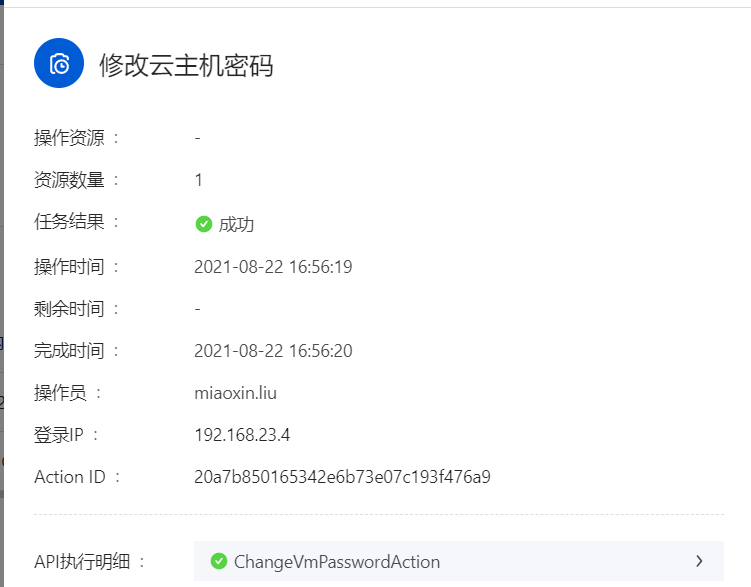Image resolution: width=751 pixels, height=587 pixels.
Task: Click resource count value 1
Action: click(198, 180)
